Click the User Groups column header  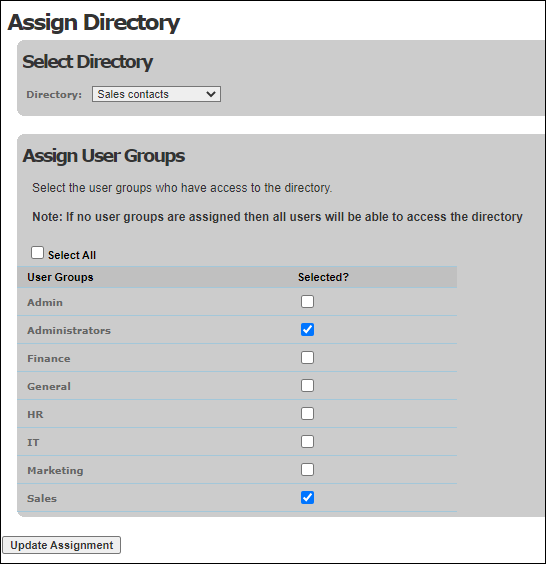tap(60, 277)
